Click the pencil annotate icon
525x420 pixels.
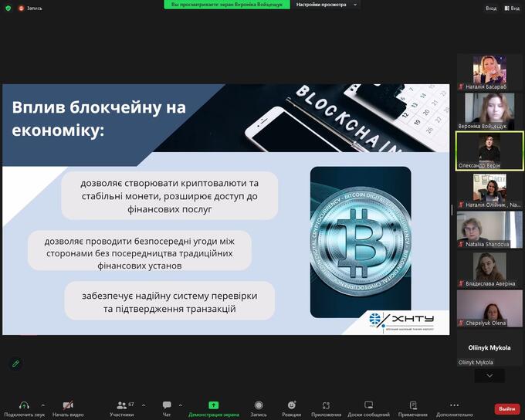(15, 363)
